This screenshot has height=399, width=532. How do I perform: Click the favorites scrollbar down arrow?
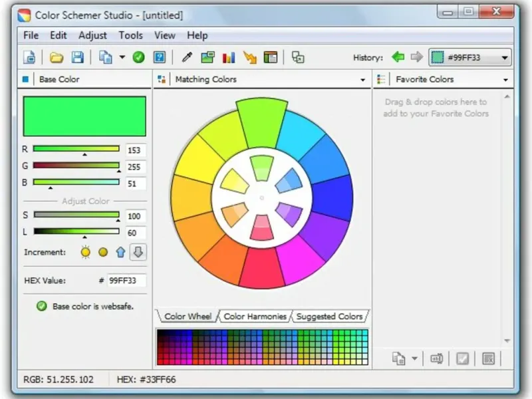point(507,340)
